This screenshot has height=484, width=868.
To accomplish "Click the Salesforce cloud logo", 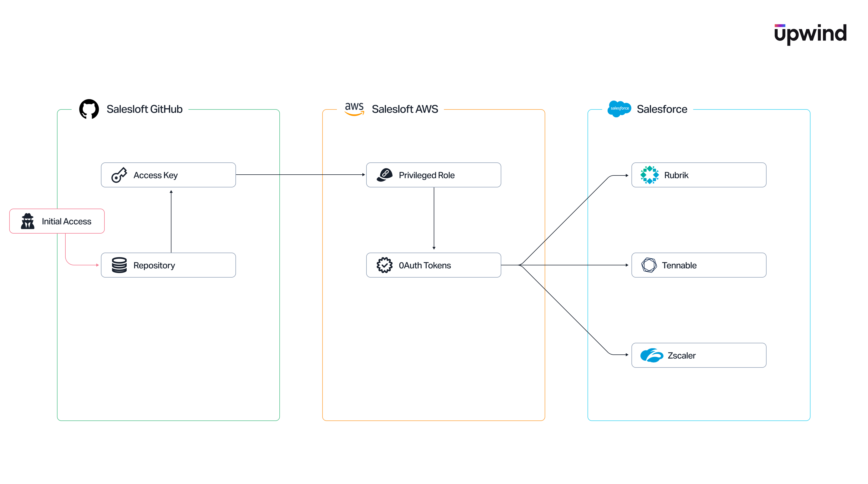I will coord(619,109).
